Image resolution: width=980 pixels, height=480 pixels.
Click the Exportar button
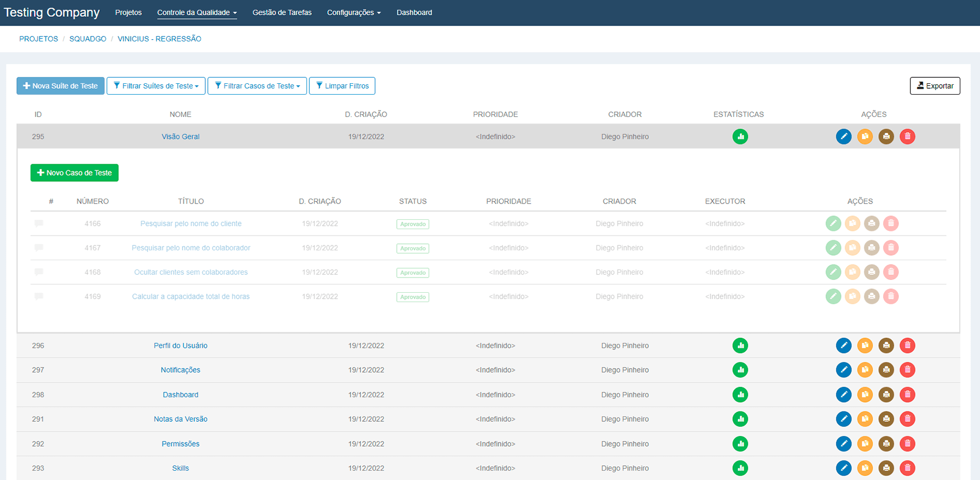[x=935, y=86]
